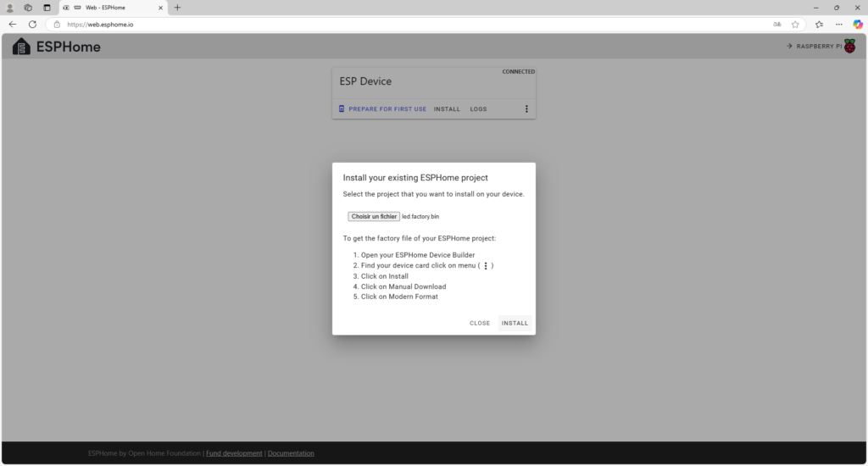The height and width of the screenshot is (466, 868).
Task: Click CLOSE in the dialog
Action: (x=480, y=323)
